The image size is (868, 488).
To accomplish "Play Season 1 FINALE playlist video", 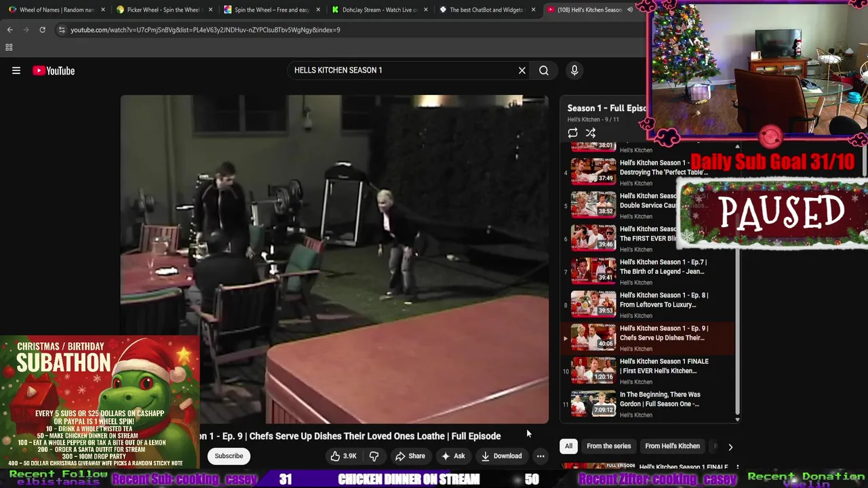I will point(648,371).
